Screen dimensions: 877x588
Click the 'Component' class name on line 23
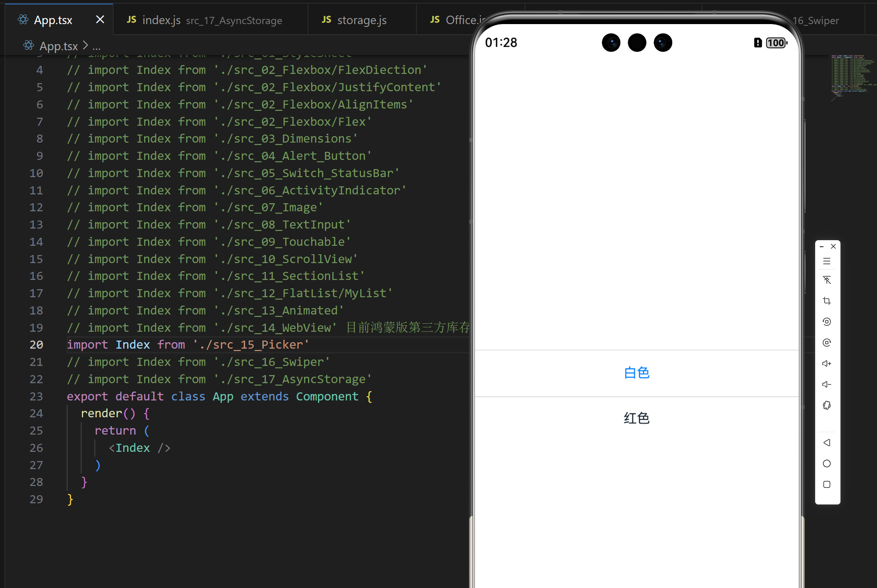[x=327, y=397]
